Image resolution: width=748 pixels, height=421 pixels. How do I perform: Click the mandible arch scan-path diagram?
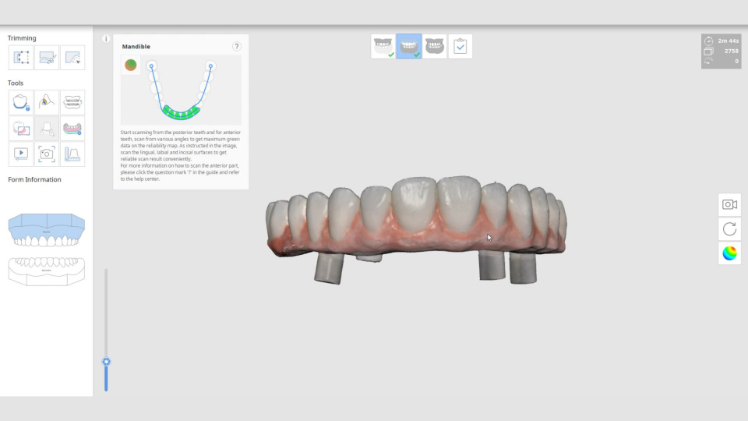(181, 90)
